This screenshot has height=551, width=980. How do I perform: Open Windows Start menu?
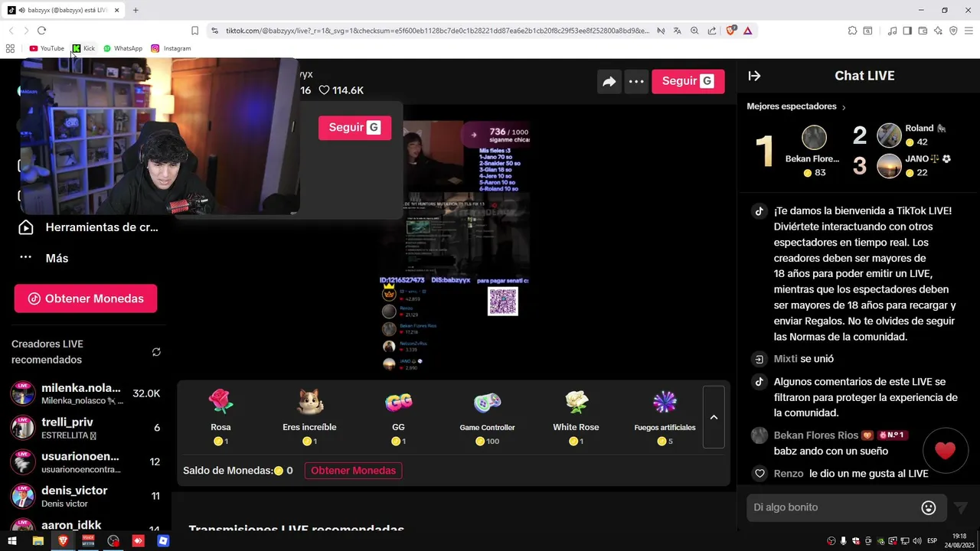pos(12,541)
